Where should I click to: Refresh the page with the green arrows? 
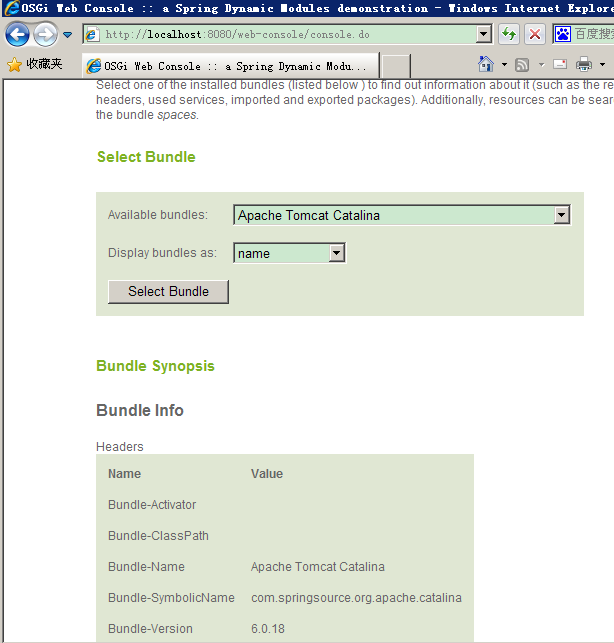point(509,34)
